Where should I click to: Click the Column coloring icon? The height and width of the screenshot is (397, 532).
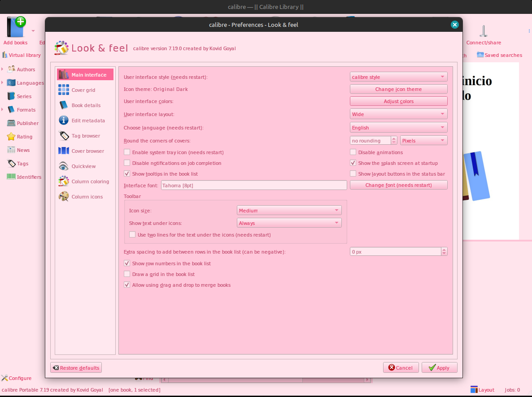63,181
